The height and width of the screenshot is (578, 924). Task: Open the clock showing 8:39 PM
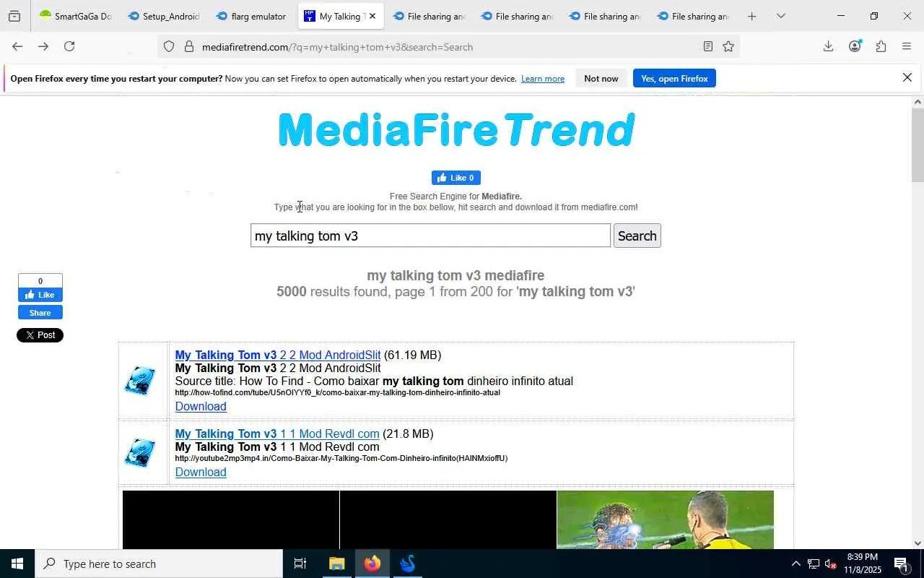863,564
